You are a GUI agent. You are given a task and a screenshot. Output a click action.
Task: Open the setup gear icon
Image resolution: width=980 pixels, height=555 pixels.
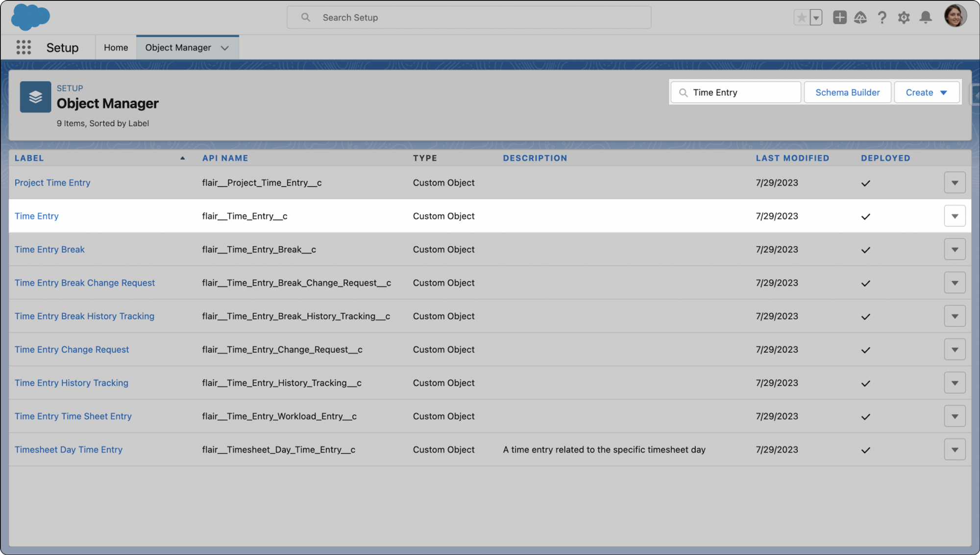pyautogui.click(x=904, y=18)
